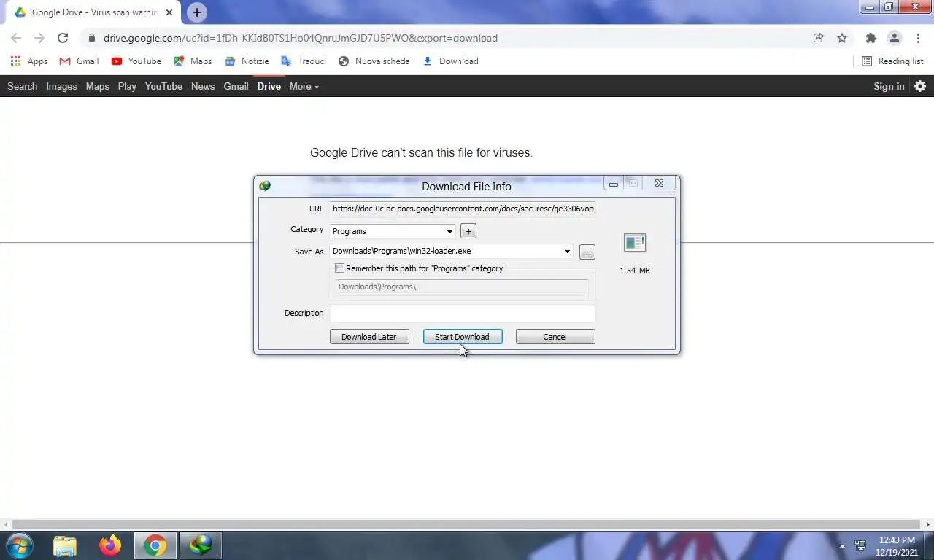This screenshot has height=560, width=934.
Task: Cancel the Download File Info dialog
Action: pos(555,336)
